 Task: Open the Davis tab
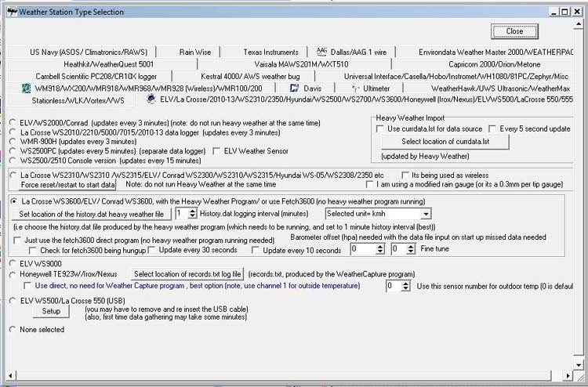[306, 89]
